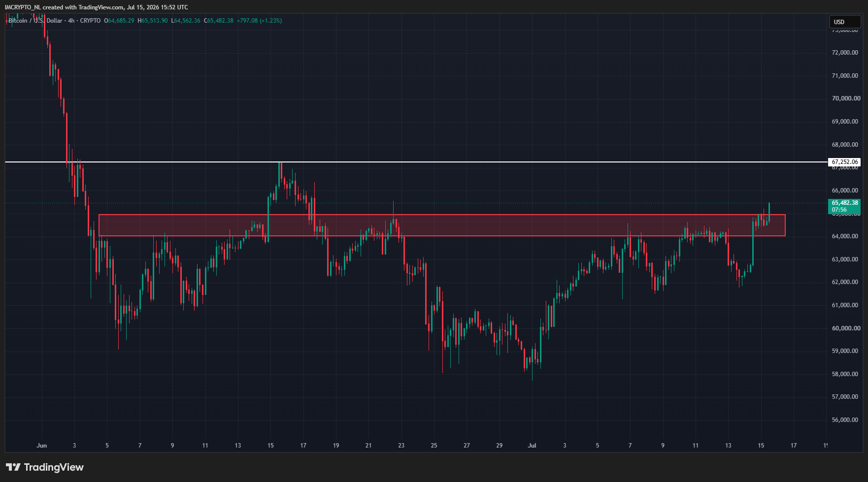Click the close value C65,482.38
868x482 pixels.
(219, 21)
